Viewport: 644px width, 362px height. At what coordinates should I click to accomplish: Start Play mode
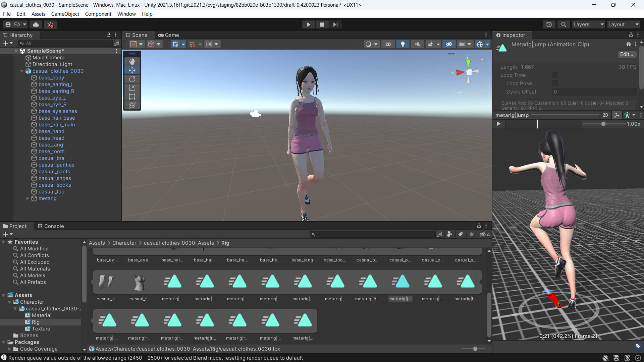pyautogui.click(x=308, y=24)
